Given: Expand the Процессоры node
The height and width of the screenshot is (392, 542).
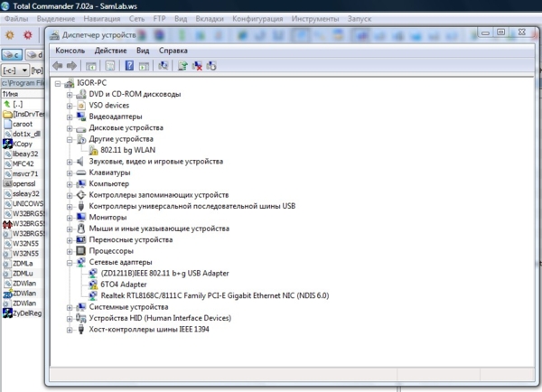Looking at the screenshot, I should click(70, 251).
